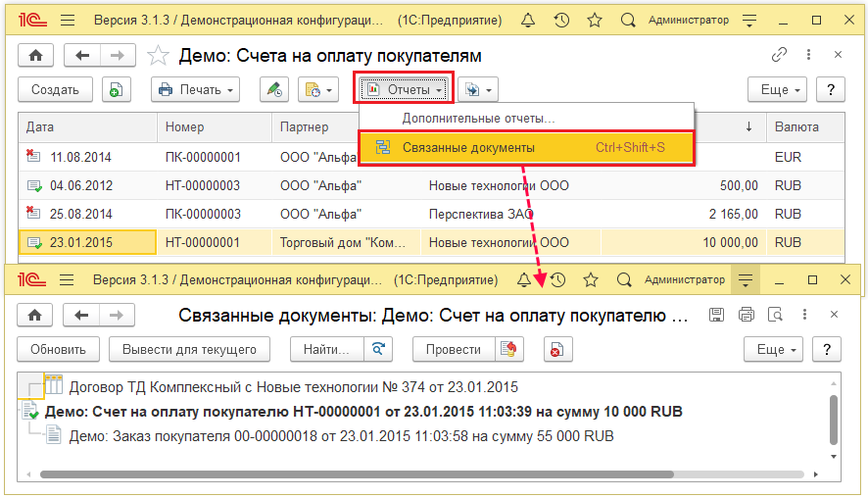
Task: Close the invoices list form tab
Action: (x=838, y=54)
